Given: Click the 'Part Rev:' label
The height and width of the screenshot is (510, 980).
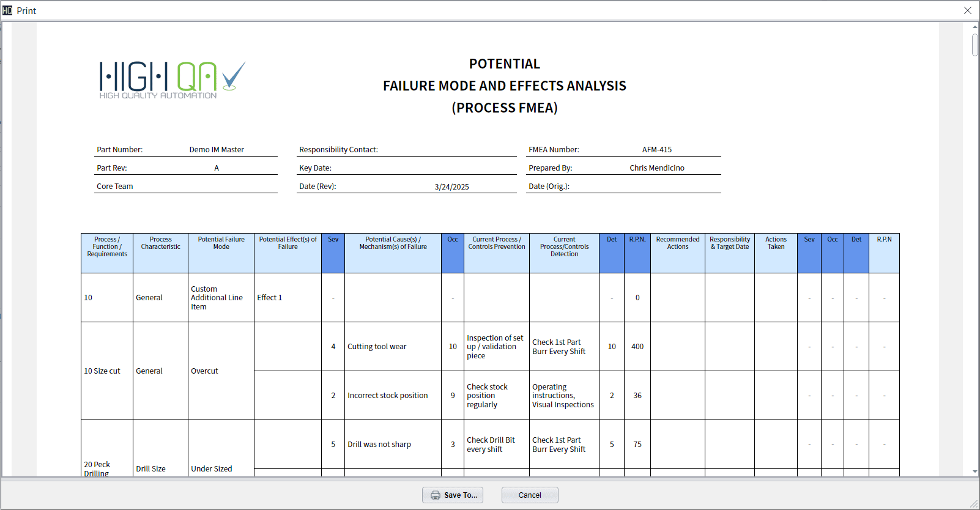Looking at the screenshot, I should 111,168.
